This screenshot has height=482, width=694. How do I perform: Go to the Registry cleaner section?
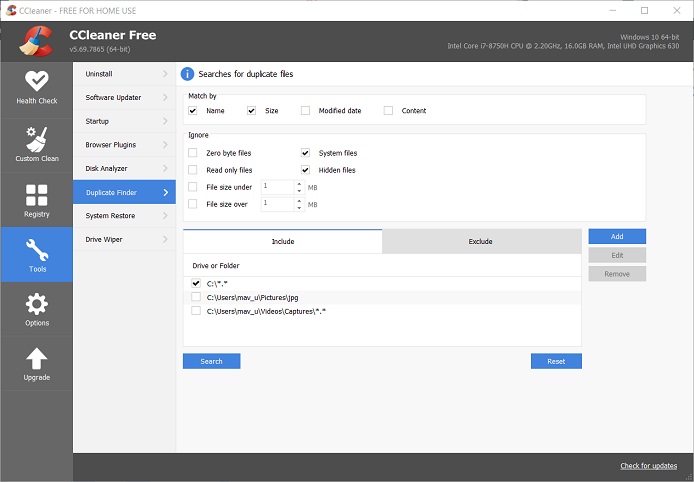tap(37, 201)
